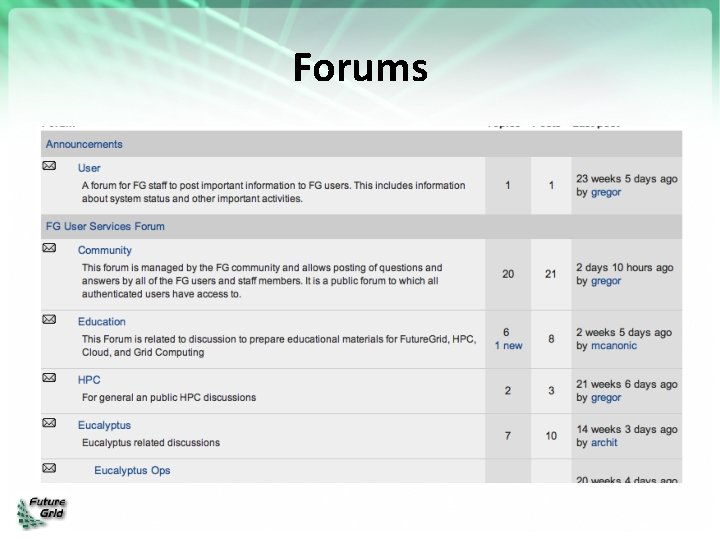Click the Community topics count 20

pyautogui.click(x=508, y=274)
